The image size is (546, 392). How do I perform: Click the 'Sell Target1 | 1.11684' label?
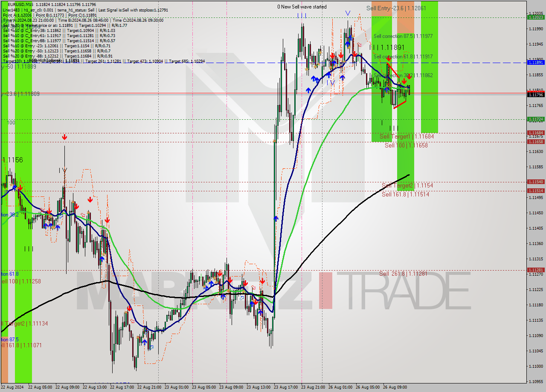click(x=407, y=136)
